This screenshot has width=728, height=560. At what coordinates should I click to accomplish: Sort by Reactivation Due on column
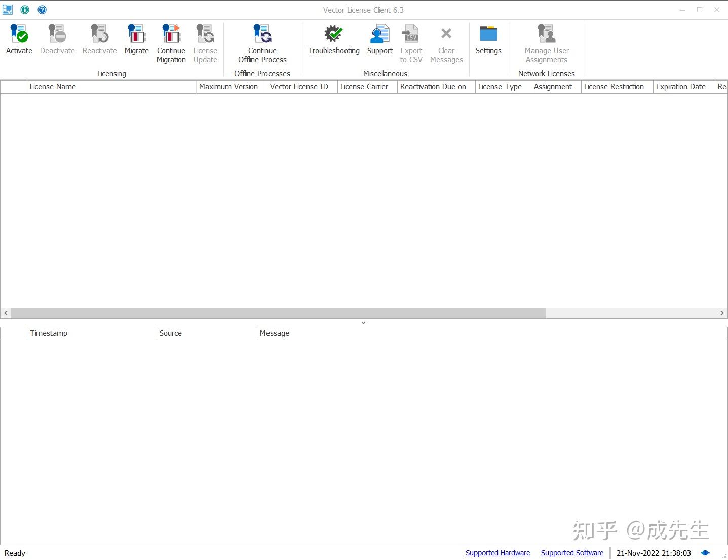(x=436, y=87)
